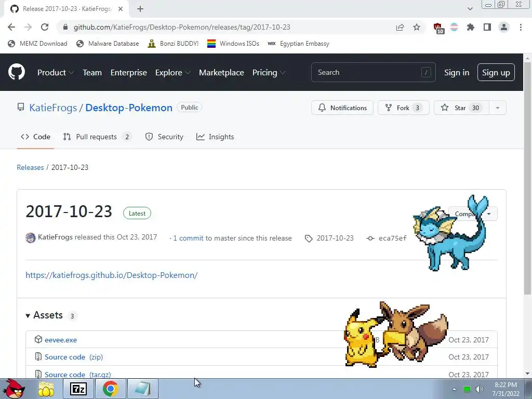Open the folder icon in taskbar

click(x=46, y=389)
